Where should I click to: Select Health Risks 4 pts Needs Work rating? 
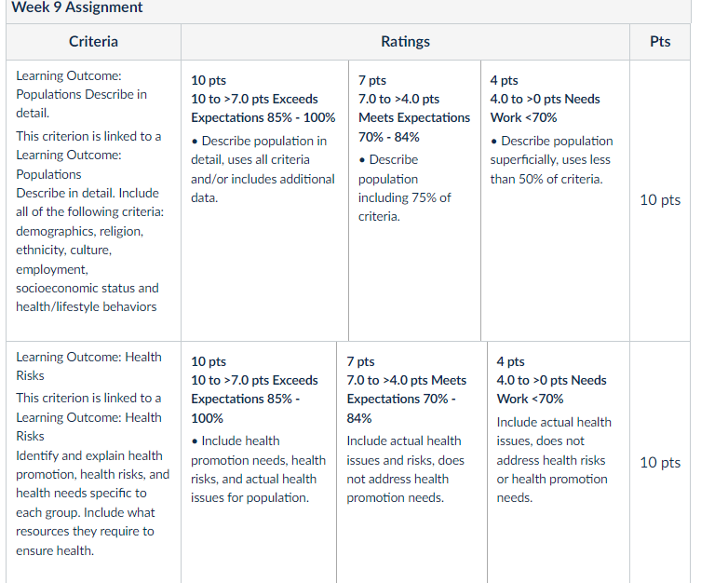(559, 462)
